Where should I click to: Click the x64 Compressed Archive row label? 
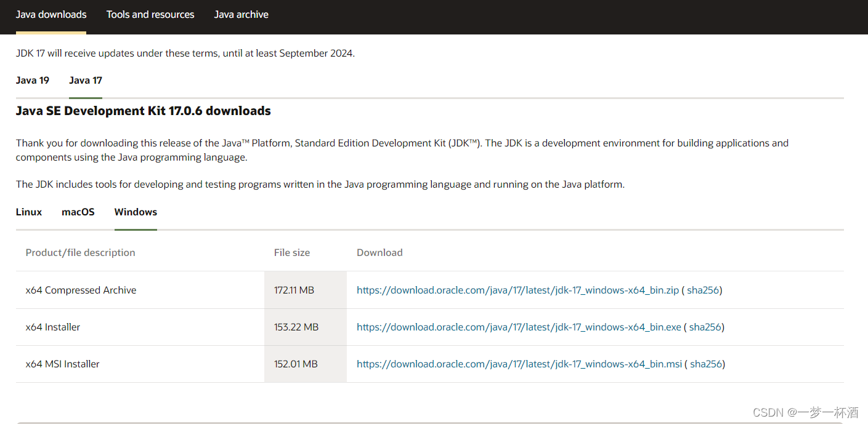click(x=81, y=290)
